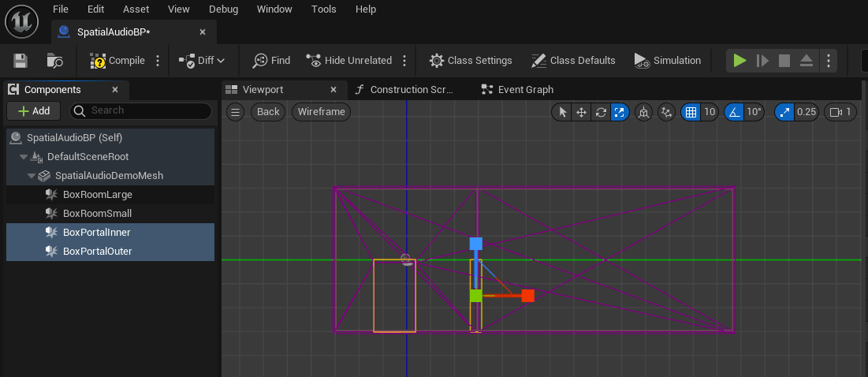The width and height of the screenshot is (868, 377).
Task: Open the Debug menu
Action: point(223,9)
